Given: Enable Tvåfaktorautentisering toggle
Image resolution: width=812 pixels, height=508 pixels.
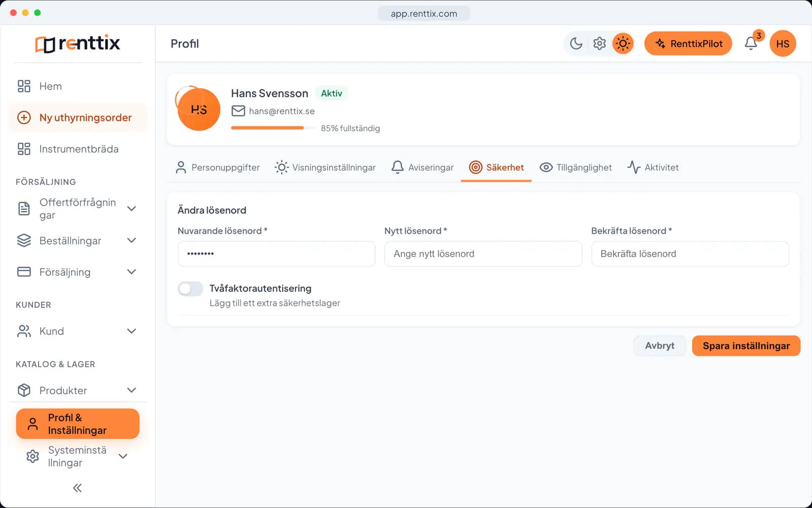Looking at the screenshot, I should point(190,289).
